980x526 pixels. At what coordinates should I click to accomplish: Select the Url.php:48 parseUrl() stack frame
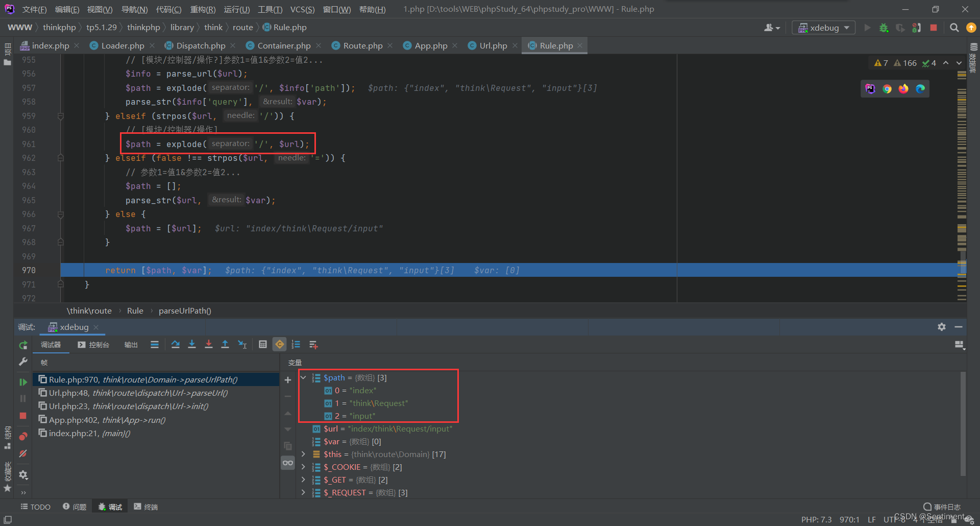tap(156, 393)
